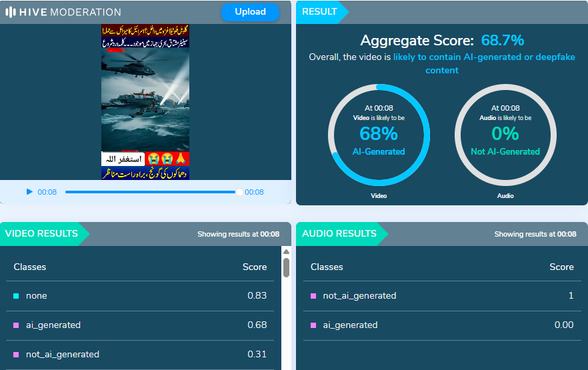Click the pink square beside audio ai_generated
This screenshot has height=370, width=588.
[313, 325]
